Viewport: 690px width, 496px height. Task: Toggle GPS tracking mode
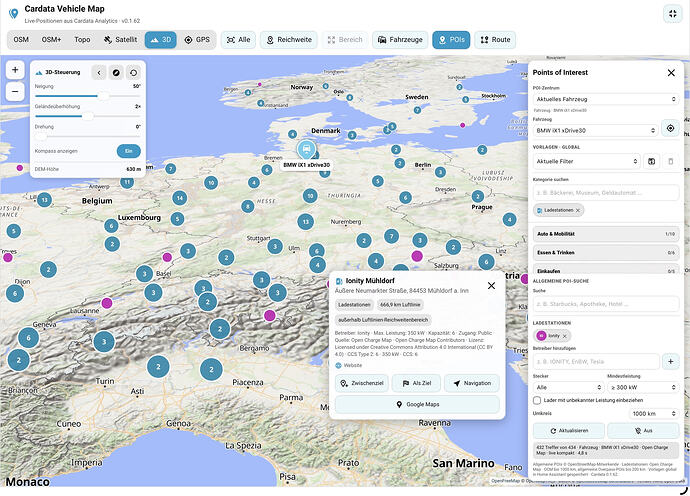197,40
